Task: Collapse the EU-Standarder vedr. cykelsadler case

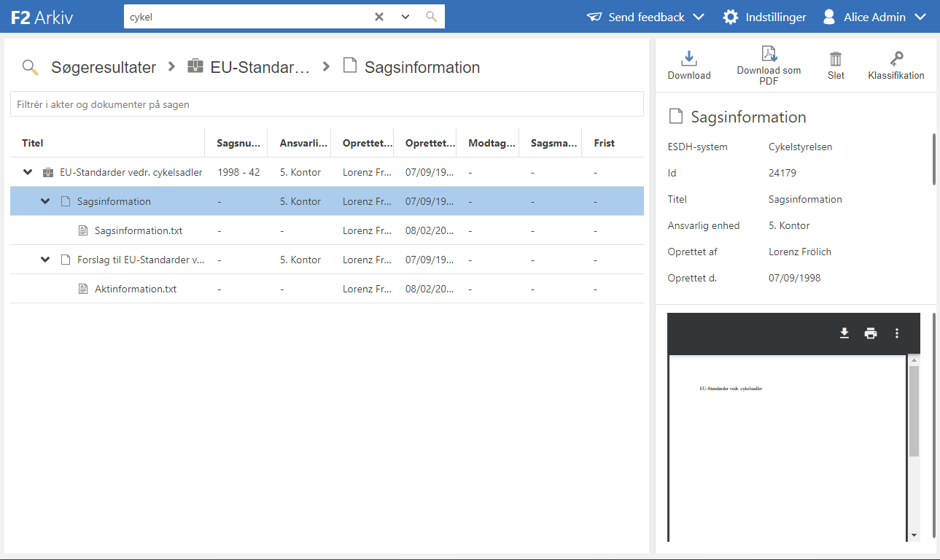Action: click(x=28, y=173)
